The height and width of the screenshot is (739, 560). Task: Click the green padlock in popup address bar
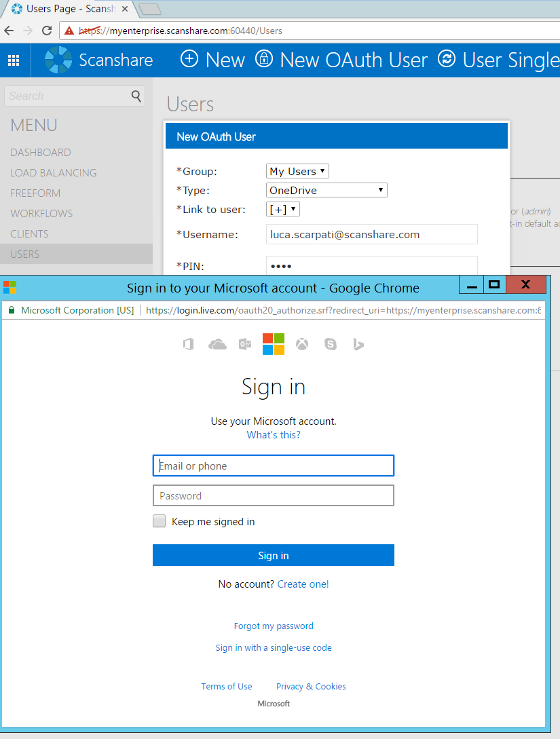point(12,310)
